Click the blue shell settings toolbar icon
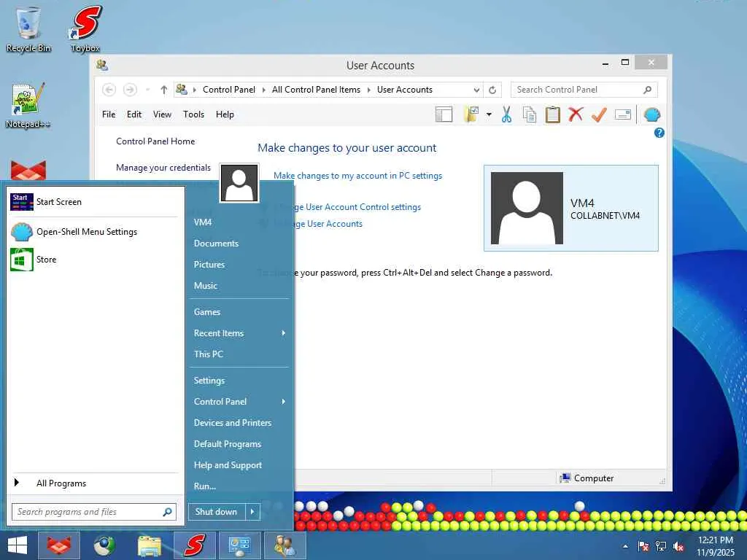Viewport: 747px width, 560px height. click(x=651, y=114)
